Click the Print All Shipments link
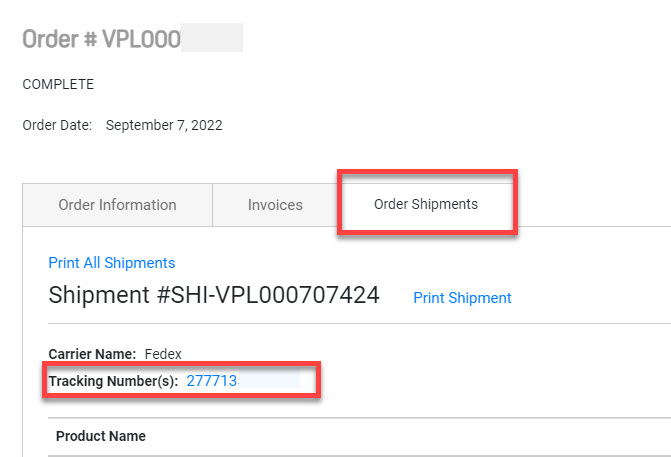Screen dimensions: 671x457 [112, 263]
